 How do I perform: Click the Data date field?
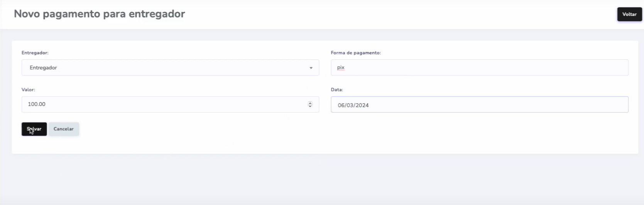(479, 104)
